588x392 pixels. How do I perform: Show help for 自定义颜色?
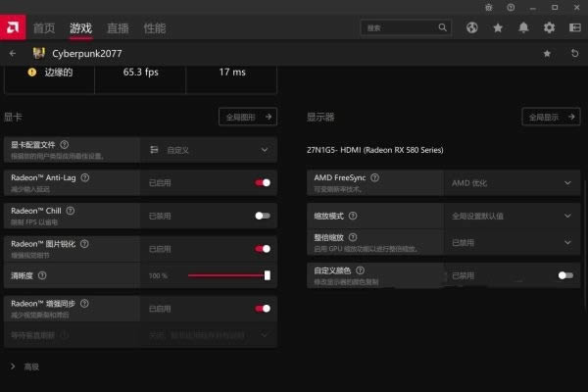click(x=360, y=270)
